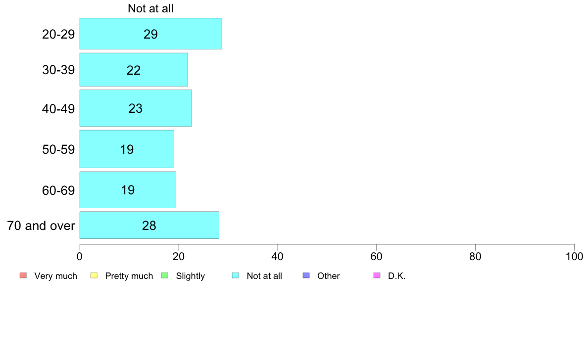Click the yellow Pretty much legend swatch
The height and width of the screenshot is (364, 588).
[94, 275]
